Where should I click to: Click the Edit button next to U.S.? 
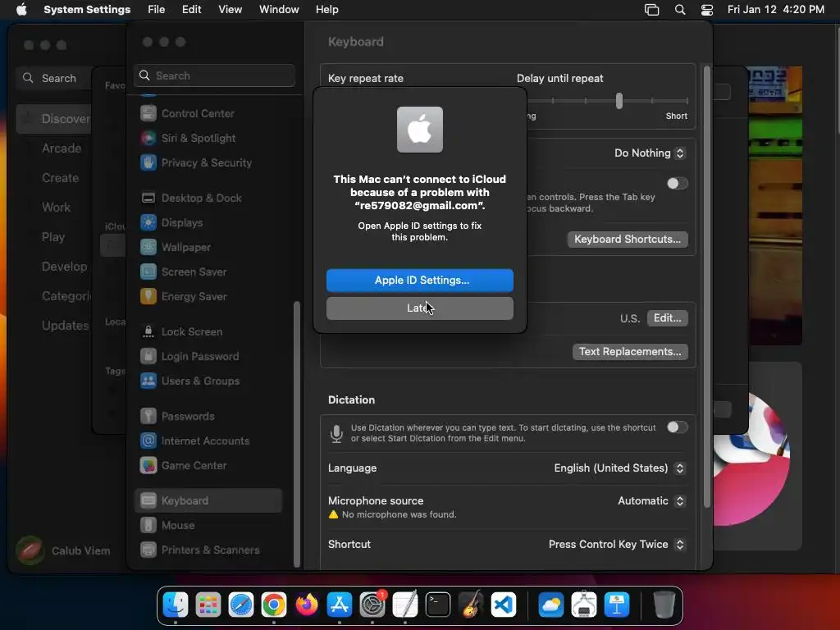click(x=667, y=318)
